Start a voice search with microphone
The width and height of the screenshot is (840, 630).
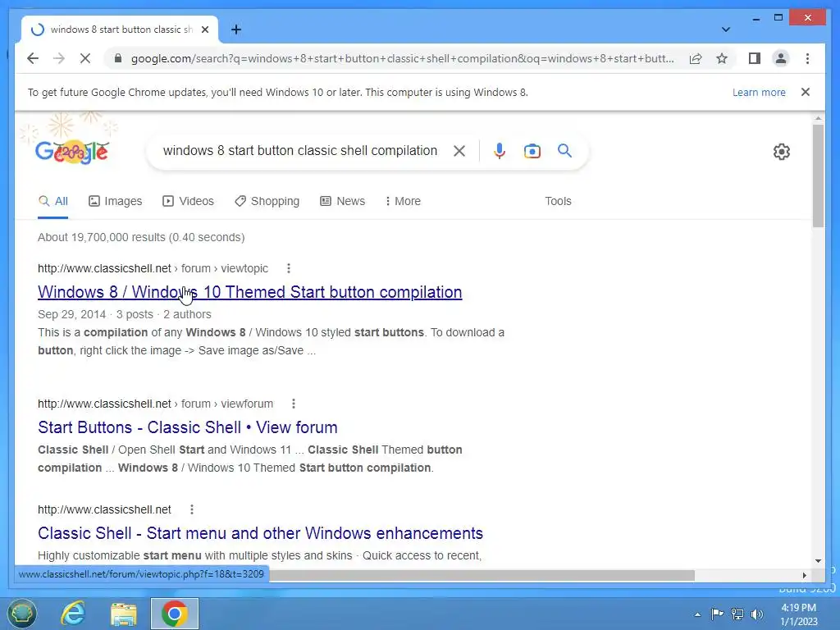(500, 151)
